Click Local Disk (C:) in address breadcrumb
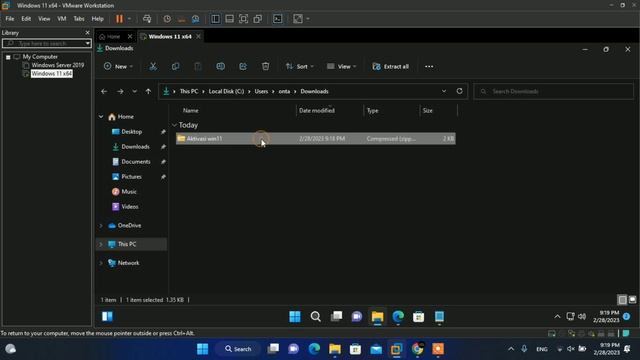Viewport: 640px width, 360px height. coord(226,91)
